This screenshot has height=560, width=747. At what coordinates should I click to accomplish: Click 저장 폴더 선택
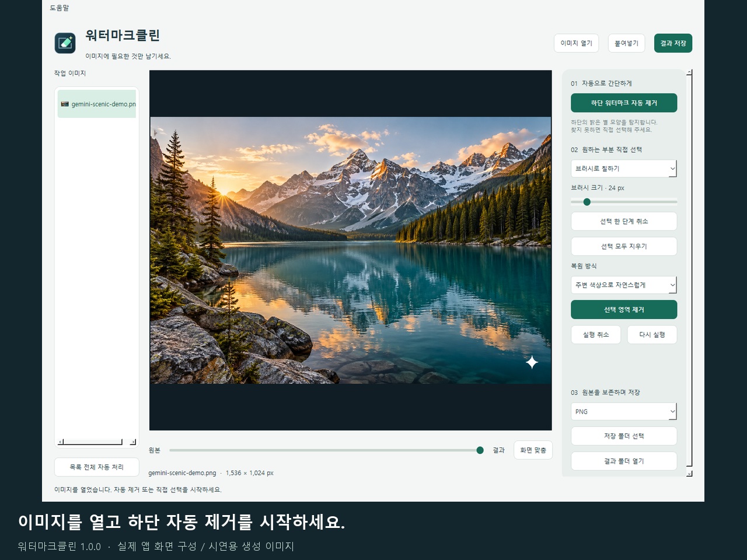click(624, 436)
